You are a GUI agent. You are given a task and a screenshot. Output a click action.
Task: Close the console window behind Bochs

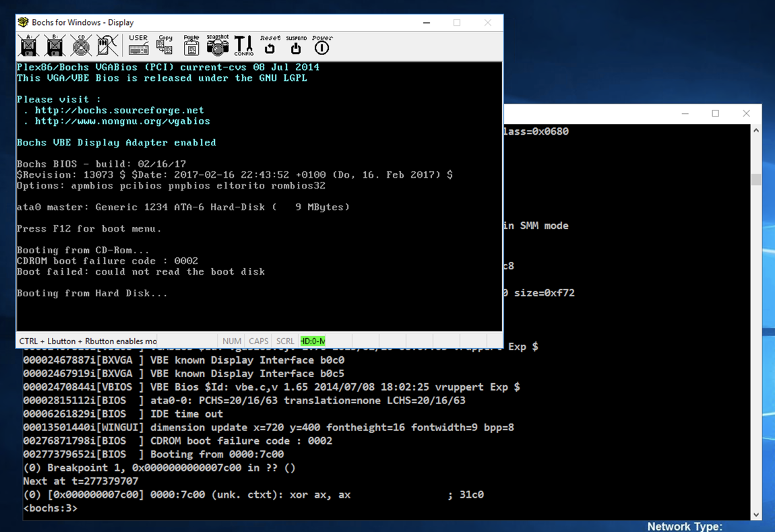tap(746, 114)
